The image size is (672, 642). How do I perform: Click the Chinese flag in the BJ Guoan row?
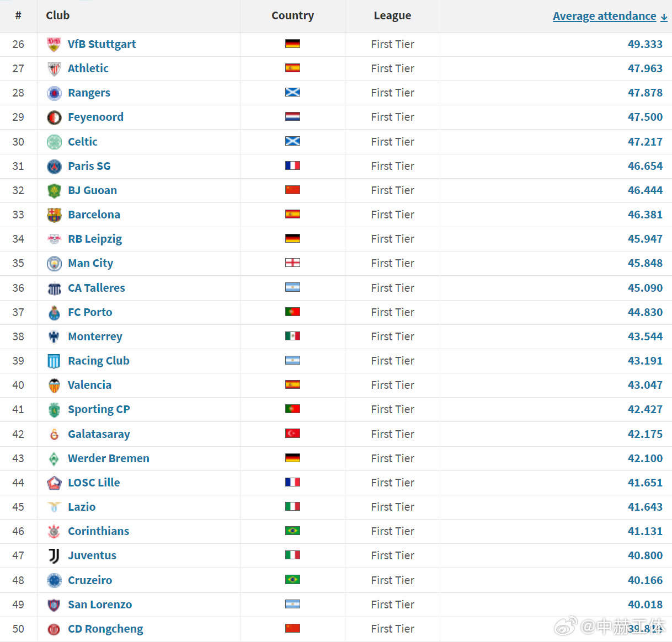click(292, 190)
